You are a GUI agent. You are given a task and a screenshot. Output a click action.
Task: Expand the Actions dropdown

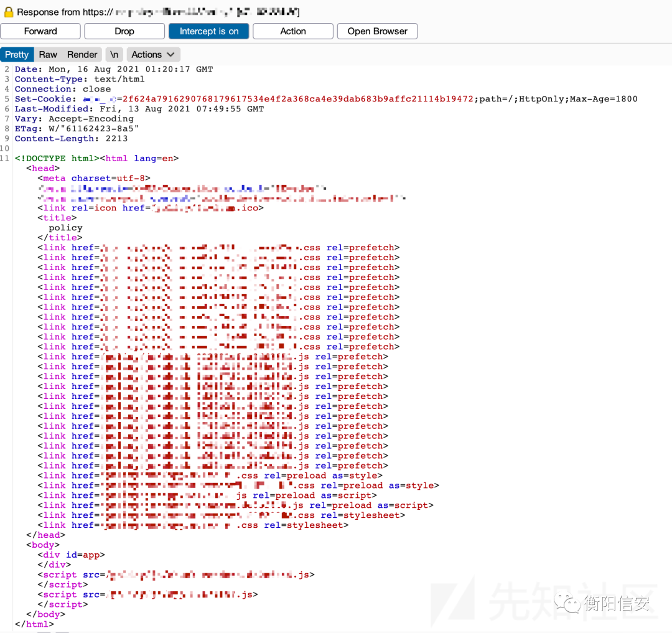[153, 54]
